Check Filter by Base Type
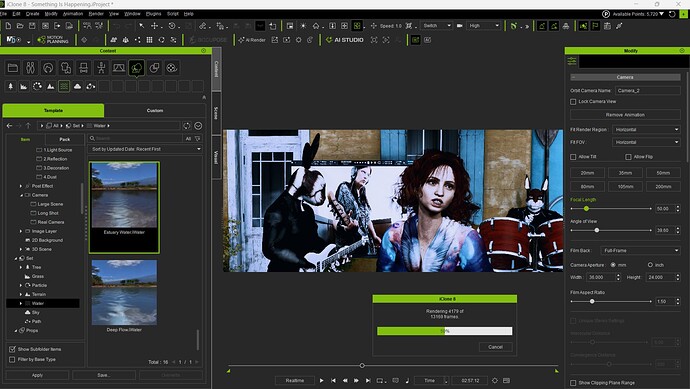The width and height of the screenshot is (690, 389). (12, 360)
